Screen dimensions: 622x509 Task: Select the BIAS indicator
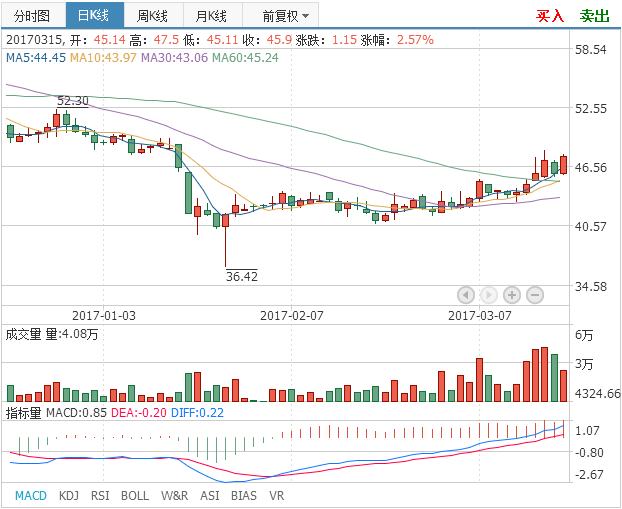tap(244, 495)
